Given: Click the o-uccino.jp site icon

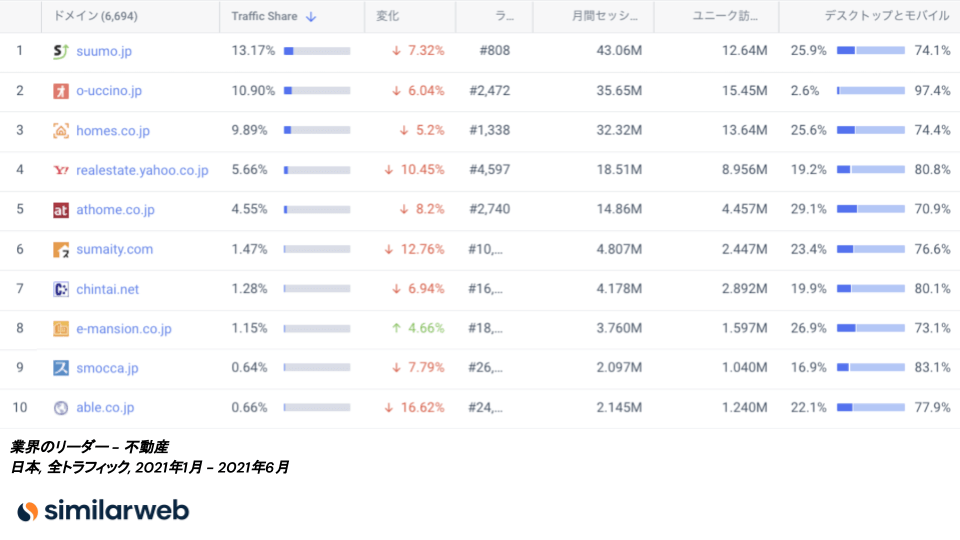Looking at the screenshot, I should 60,91.
